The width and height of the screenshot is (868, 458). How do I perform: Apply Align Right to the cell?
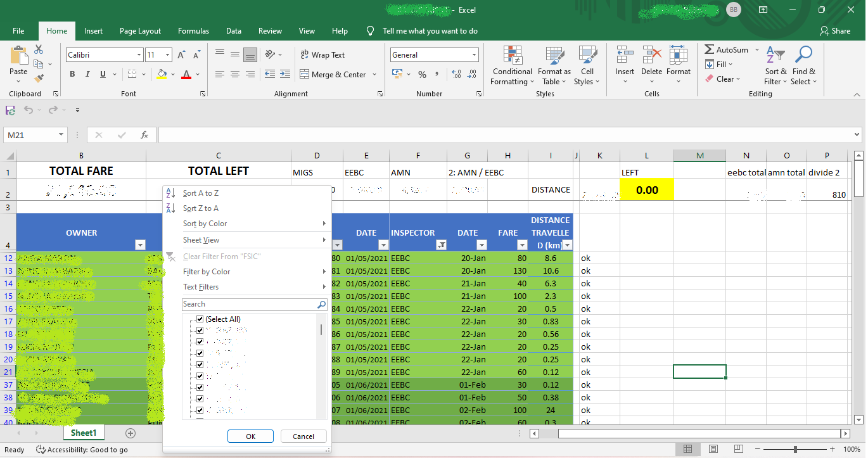(250, 74)
